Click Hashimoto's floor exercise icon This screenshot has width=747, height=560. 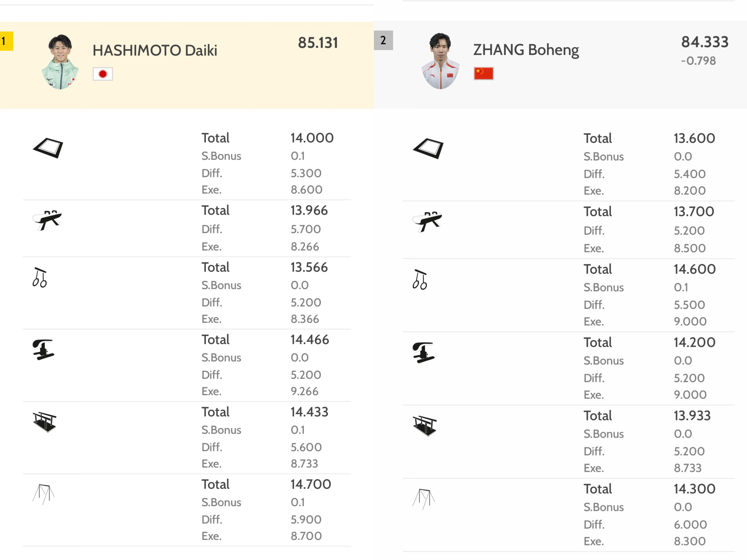48,148
